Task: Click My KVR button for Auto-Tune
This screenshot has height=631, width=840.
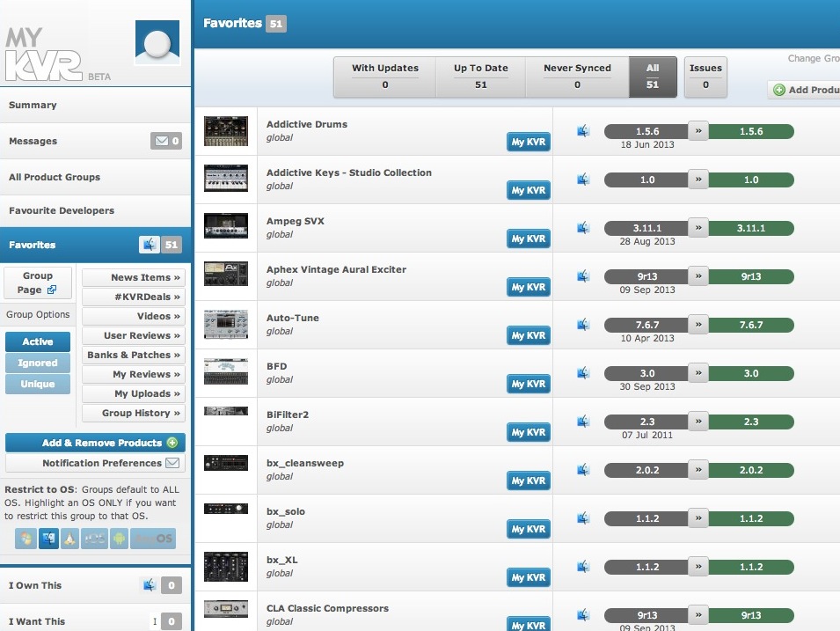Action: tap(529, 335)
